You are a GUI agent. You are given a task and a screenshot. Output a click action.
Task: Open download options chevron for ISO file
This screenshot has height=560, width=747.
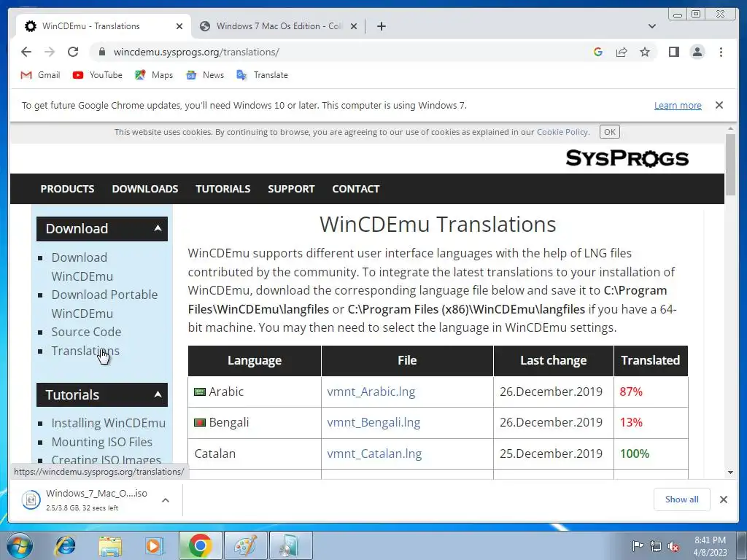[x=166, y=500]
